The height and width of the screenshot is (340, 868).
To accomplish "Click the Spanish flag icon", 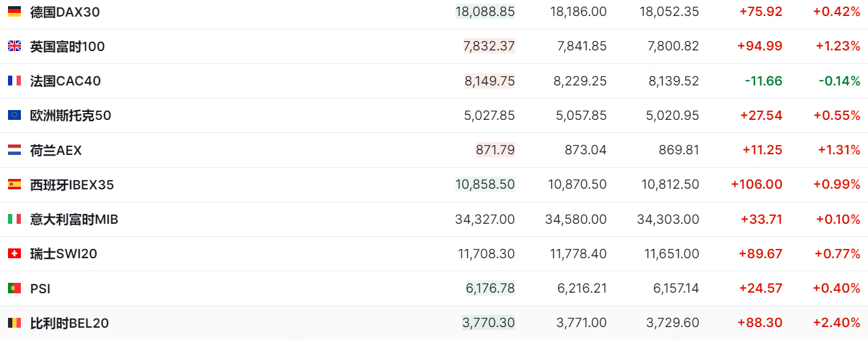I will point(14,184).
